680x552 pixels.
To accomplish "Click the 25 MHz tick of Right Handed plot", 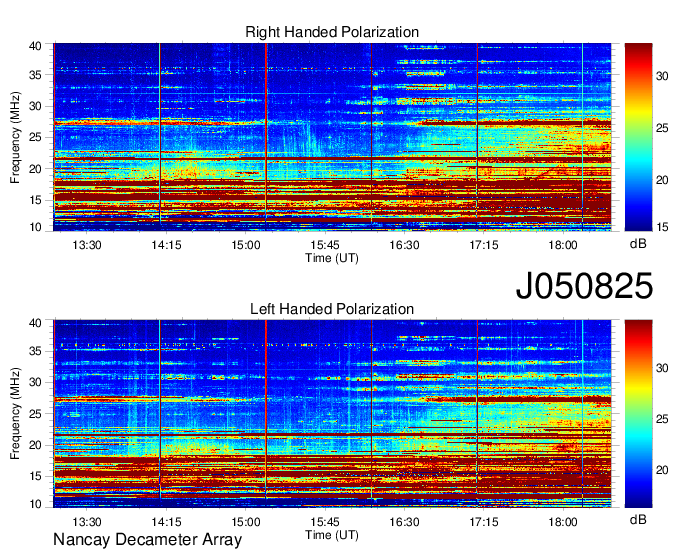I will click(x=35, y=137).
